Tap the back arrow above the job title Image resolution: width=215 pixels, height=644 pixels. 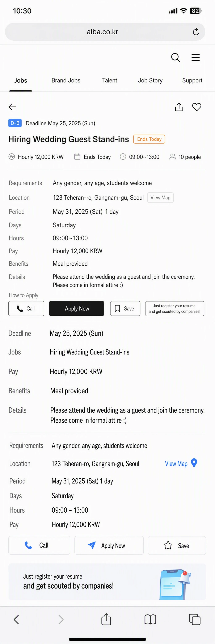point(12,107)
